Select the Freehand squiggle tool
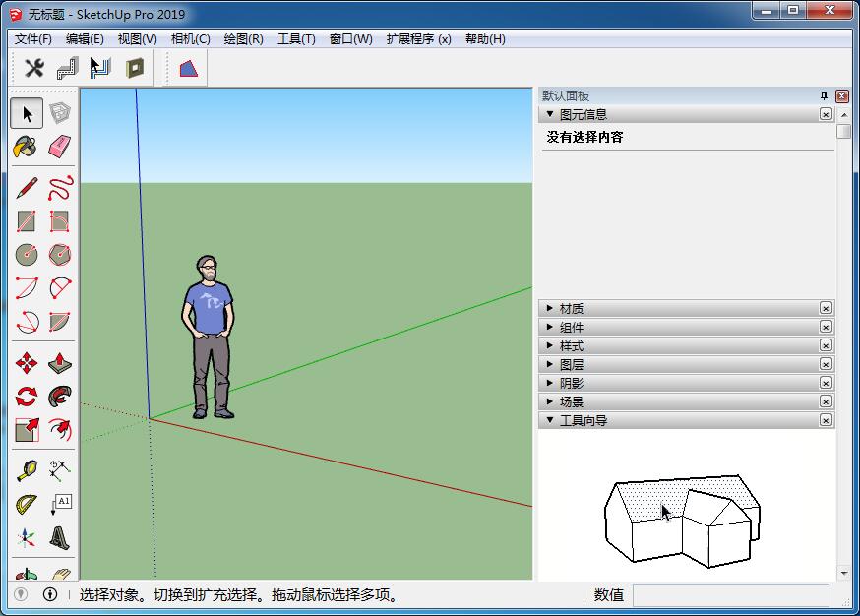The image size is (860, 616). pos(60,188)
